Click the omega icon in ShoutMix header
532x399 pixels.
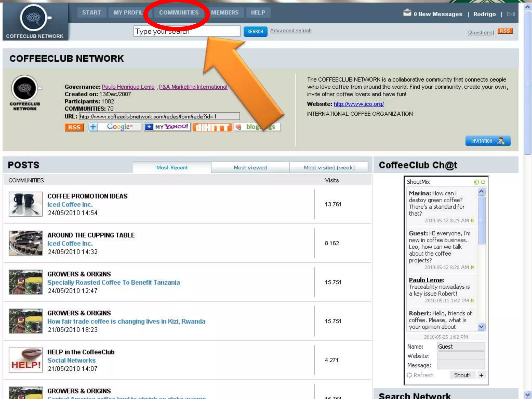483,182
